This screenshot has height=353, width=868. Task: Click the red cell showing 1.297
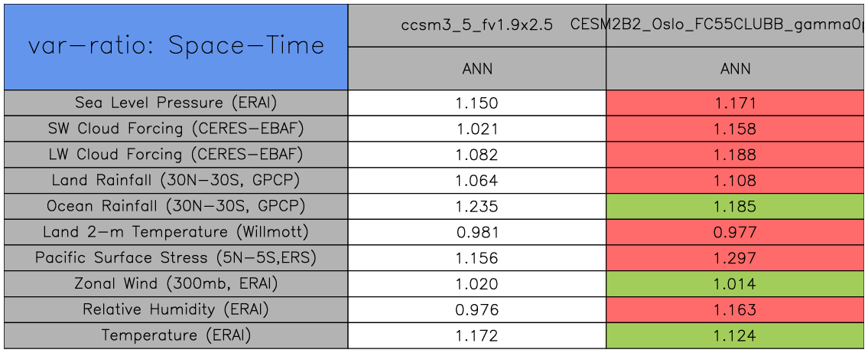coord(735,259)
